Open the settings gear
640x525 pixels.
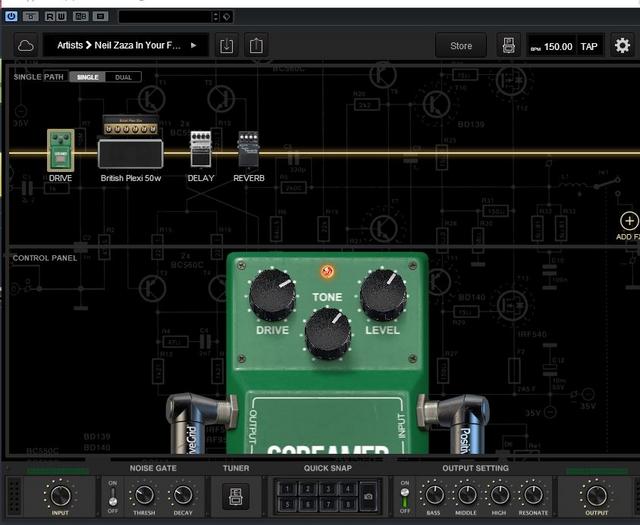pos(622,45)
